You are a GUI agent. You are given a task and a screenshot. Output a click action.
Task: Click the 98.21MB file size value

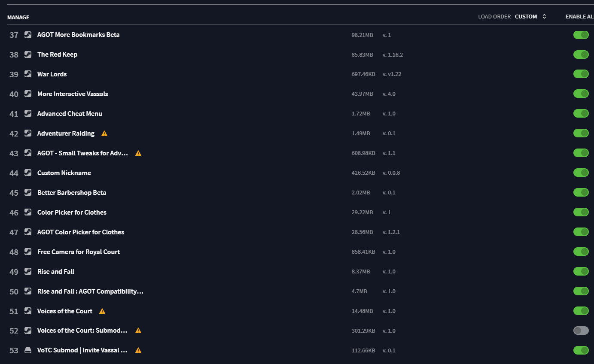pyautogui.click(x=362, y=35)
